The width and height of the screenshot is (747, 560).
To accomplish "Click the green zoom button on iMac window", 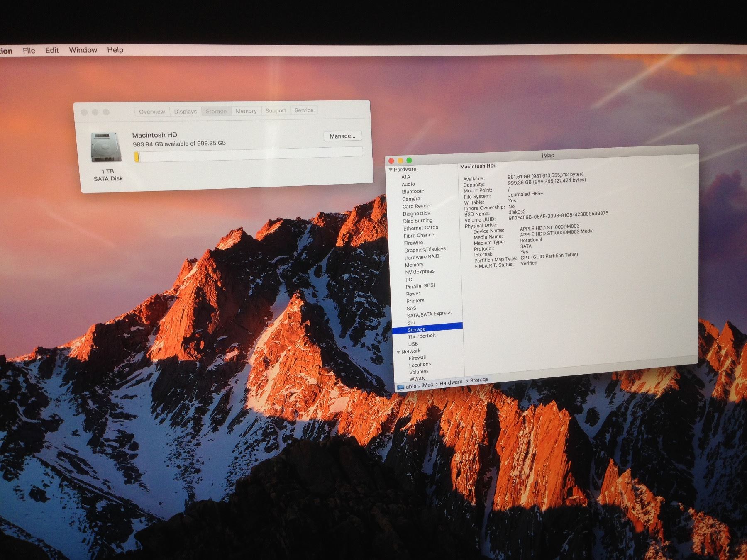I will 409,161.
